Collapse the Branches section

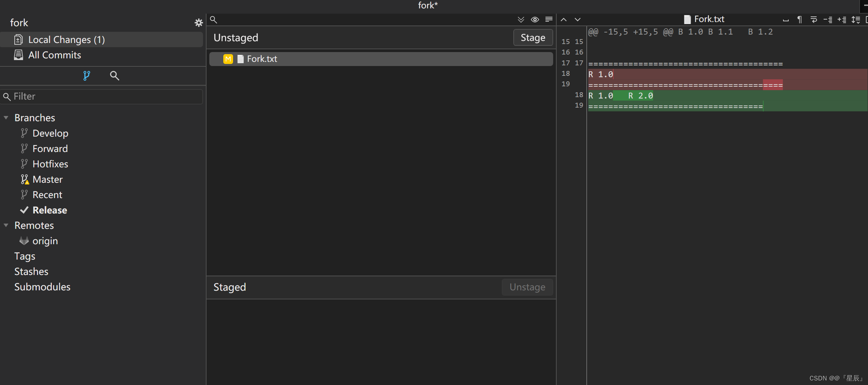click(6, 118)
